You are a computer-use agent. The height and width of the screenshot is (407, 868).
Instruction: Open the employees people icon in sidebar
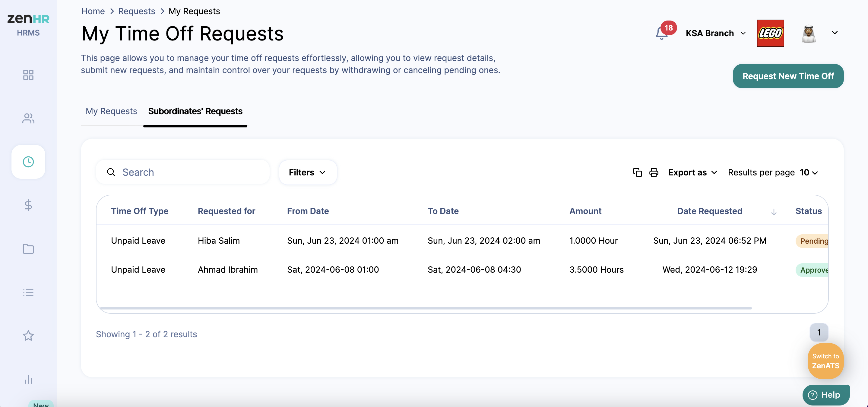click(28, 118)
